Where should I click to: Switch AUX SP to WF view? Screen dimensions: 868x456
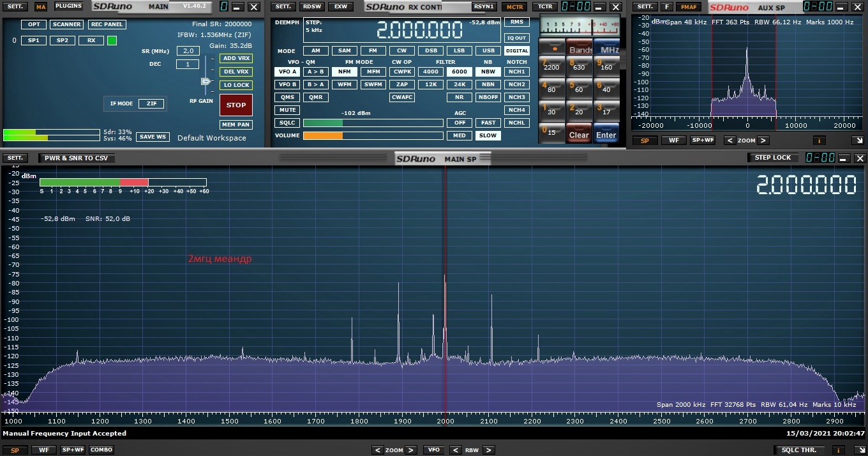pos(674,141)
